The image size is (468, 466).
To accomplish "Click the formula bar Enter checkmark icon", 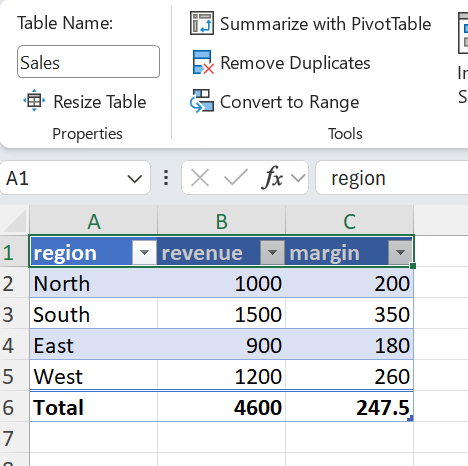I will tap(235, 178).
